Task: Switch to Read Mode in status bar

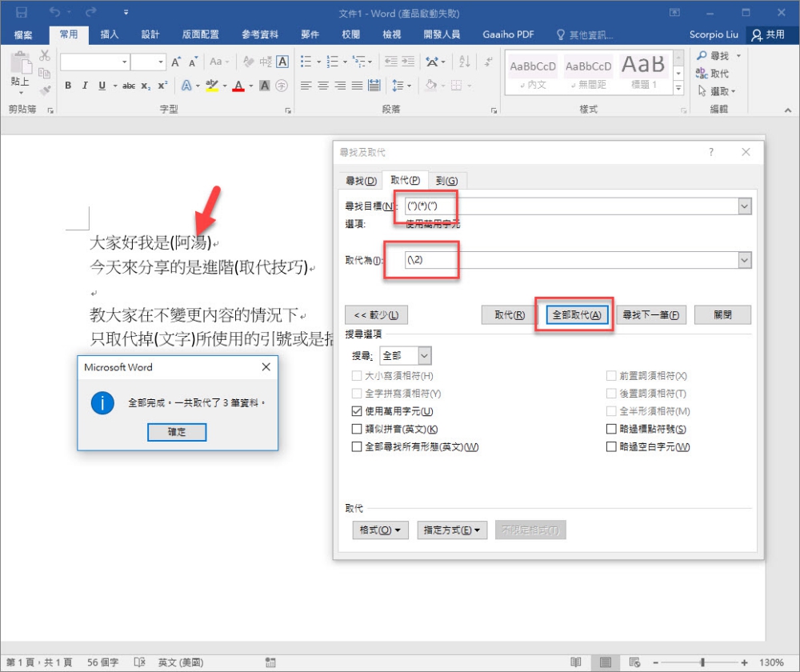Action: click(576, 662)
